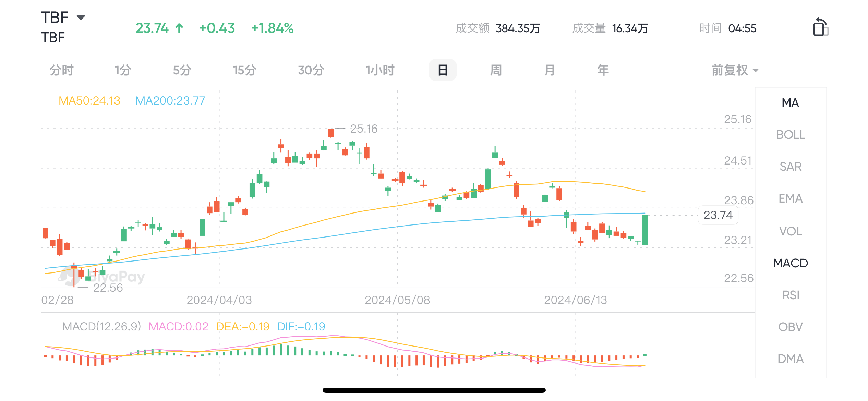Tap the DIF:-0.19 legend value

coord(301,326)
